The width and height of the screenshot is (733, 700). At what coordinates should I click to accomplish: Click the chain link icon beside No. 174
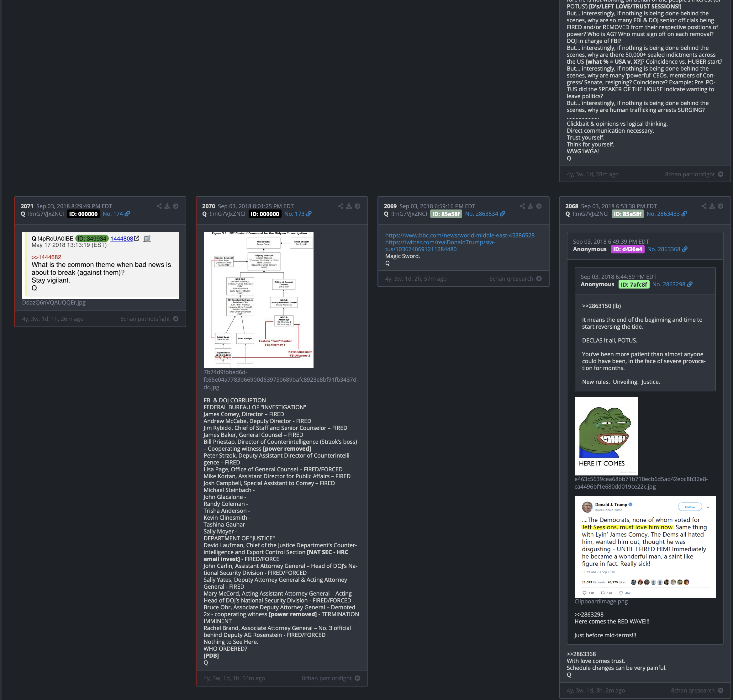pyautogui.click(x=128, y=214)
